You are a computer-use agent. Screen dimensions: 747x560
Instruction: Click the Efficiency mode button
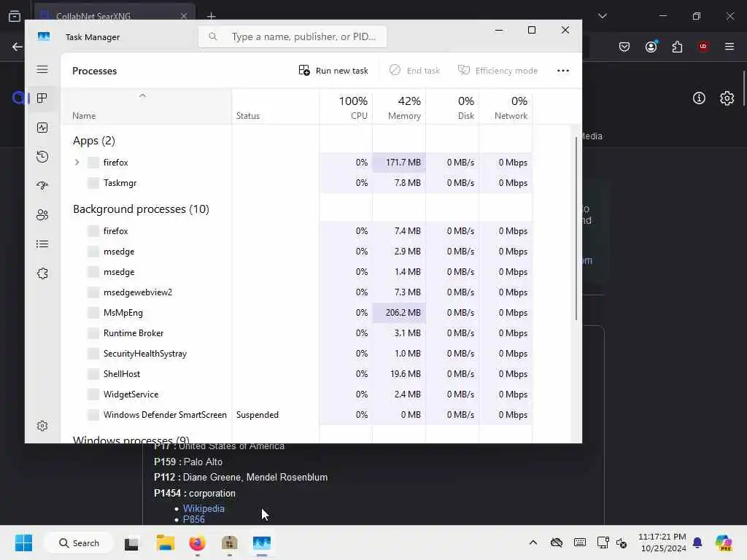pyautogui.click(x=498, y=71)
